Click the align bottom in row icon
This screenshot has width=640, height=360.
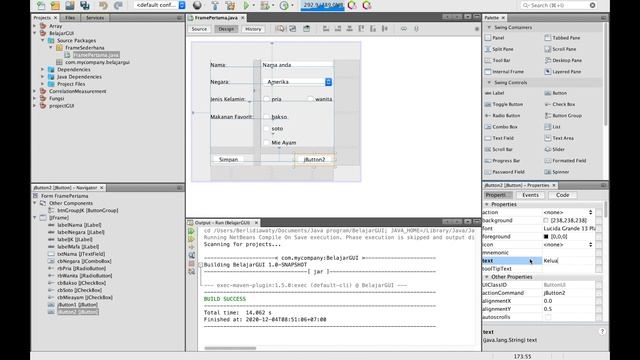tap(373, 29)
